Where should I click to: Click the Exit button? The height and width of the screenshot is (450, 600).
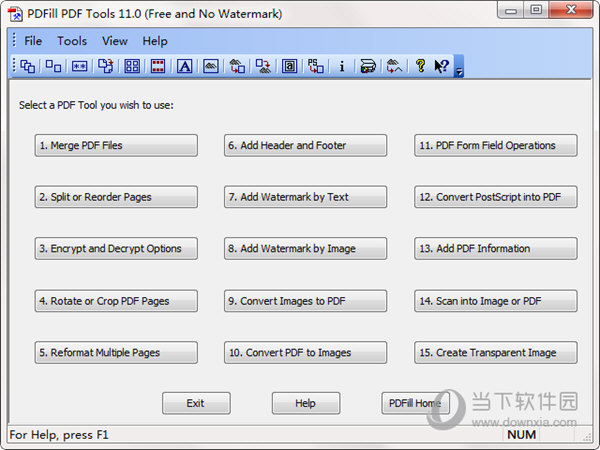(196, 403)
